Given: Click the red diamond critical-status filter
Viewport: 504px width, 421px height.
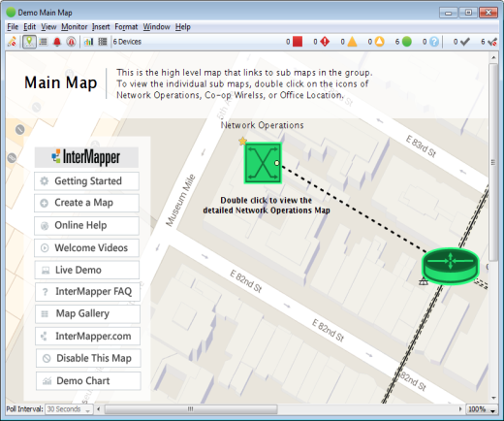Looking at the screenshot, I should (325, 42).
